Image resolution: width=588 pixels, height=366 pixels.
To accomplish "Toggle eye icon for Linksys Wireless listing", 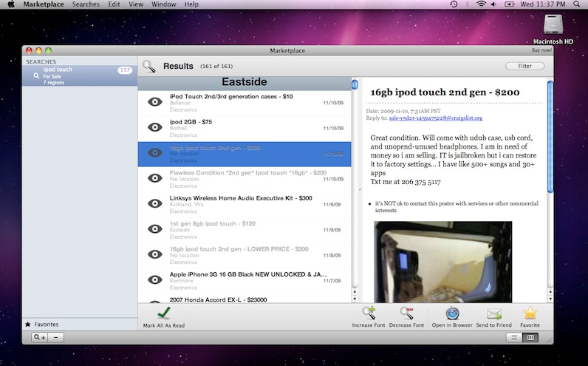I will click(x=154, y=203).
